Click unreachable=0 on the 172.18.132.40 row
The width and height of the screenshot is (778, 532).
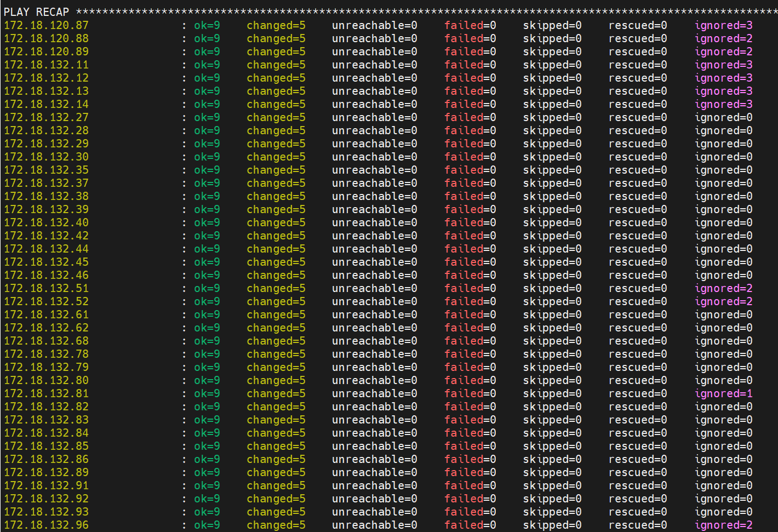point(375,222)
